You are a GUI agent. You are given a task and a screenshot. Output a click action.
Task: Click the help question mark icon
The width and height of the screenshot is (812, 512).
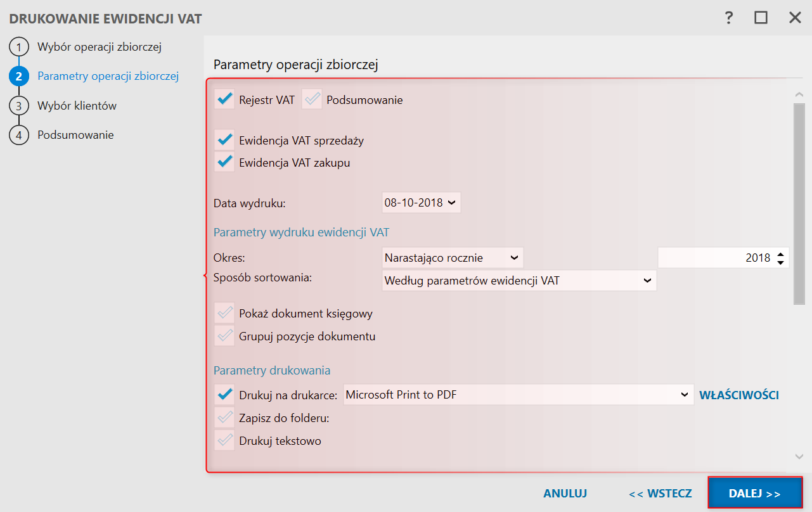coord(729,18)
